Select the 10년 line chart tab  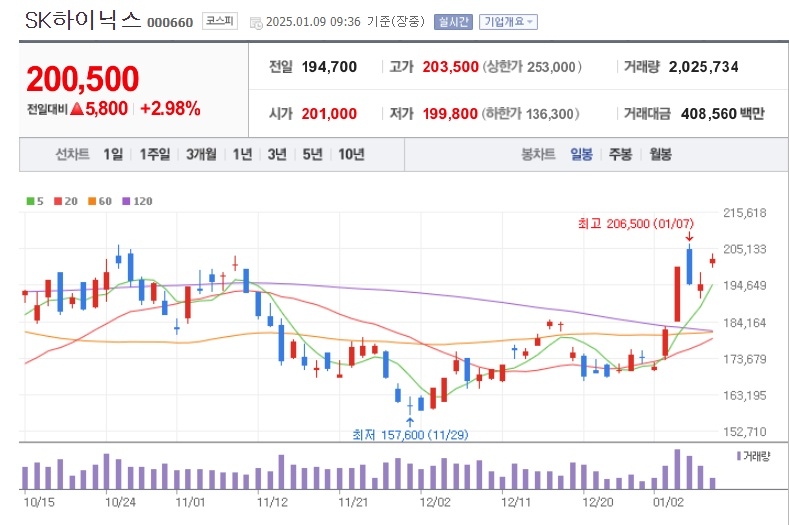351,154
